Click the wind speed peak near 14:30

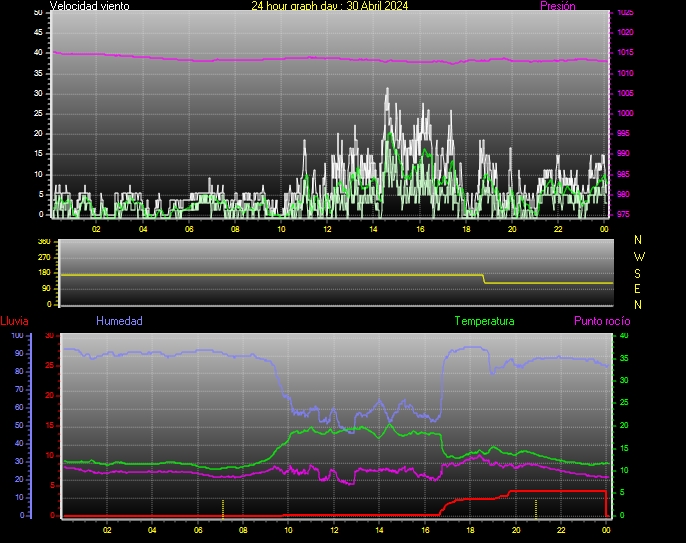(x=387, y=89)
